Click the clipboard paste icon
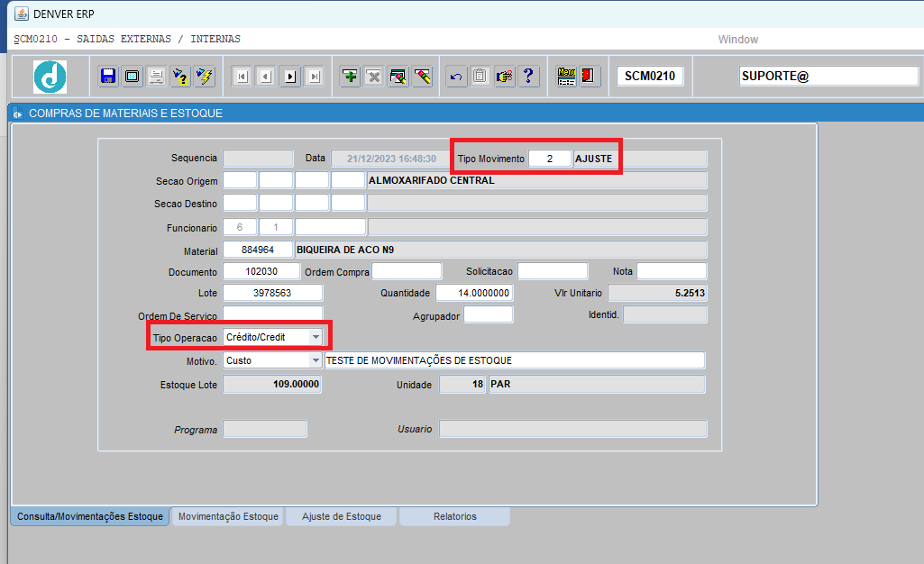The width and height of the screenshot is (924, 564). pos(480,76)
